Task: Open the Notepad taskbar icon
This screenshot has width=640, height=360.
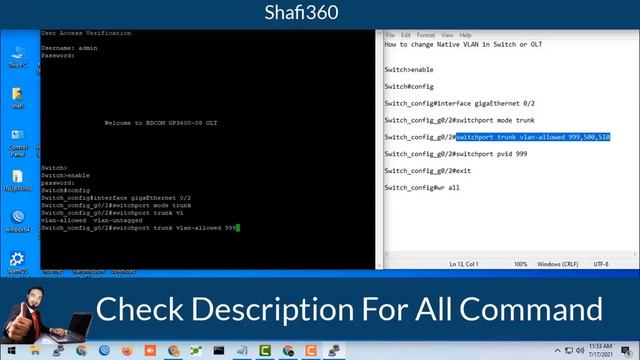Action: point(242,351)
